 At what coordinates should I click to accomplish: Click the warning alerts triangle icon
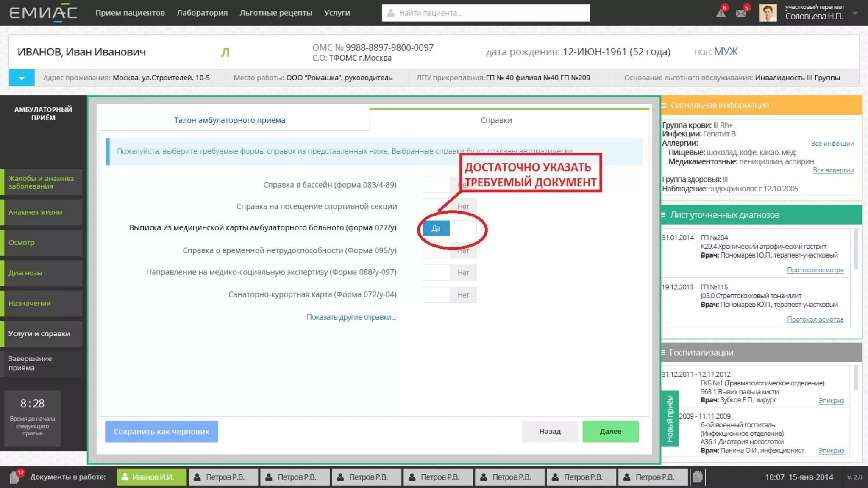click(721, 13)
